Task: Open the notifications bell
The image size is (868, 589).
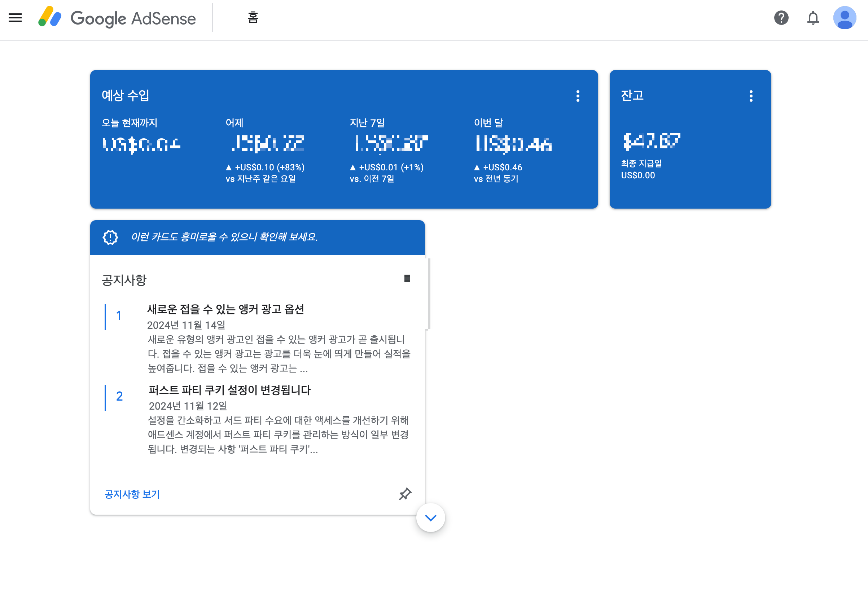Action: (x=813, y=18)
